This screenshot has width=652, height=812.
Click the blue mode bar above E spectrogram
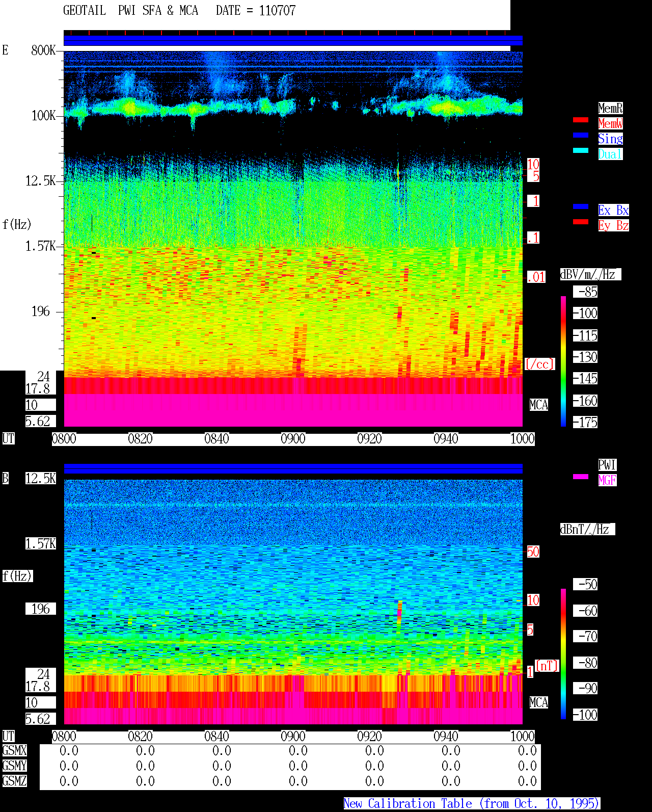coord(293,41)
